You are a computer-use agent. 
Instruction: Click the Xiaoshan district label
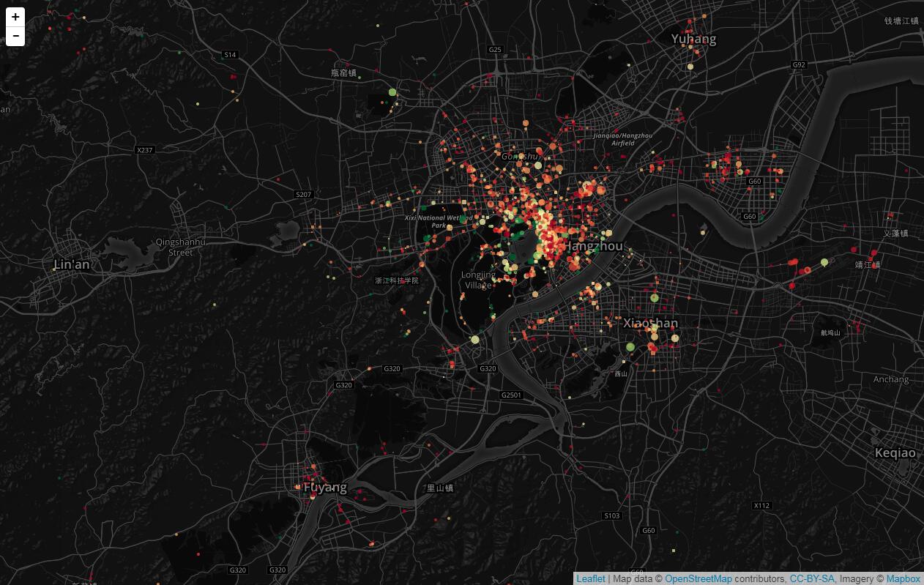point(650,323)
